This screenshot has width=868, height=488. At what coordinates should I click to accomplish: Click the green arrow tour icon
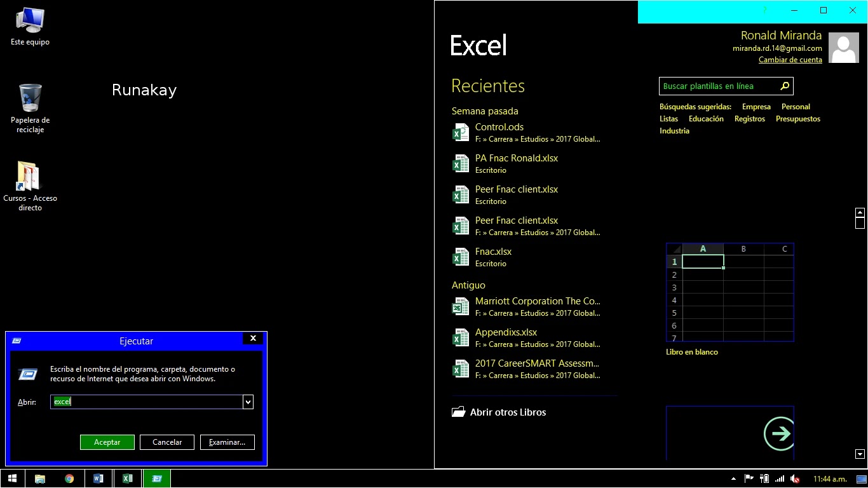pos(780,433)
